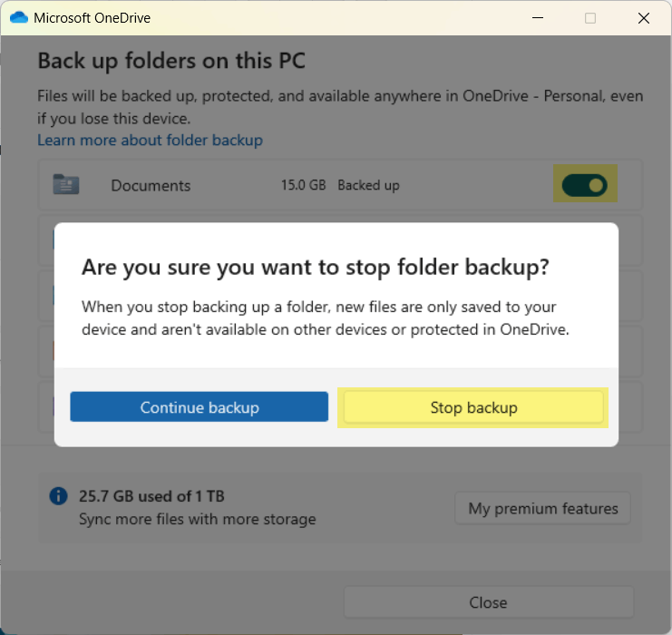Click the Close button at the bottom
Image resolution: width=672 pixels, height=635 pixels.
pos(488,602)
